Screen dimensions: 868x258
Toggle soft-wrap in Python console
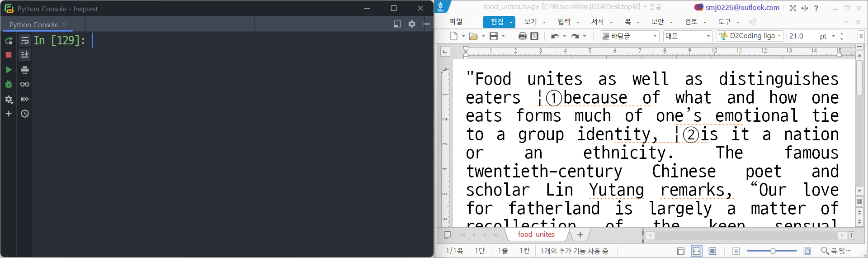pos(25,41)
